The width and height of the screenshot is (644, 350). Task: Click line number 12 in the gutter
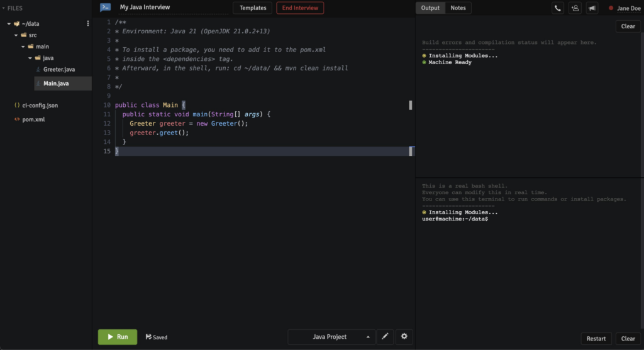[107, 124]
